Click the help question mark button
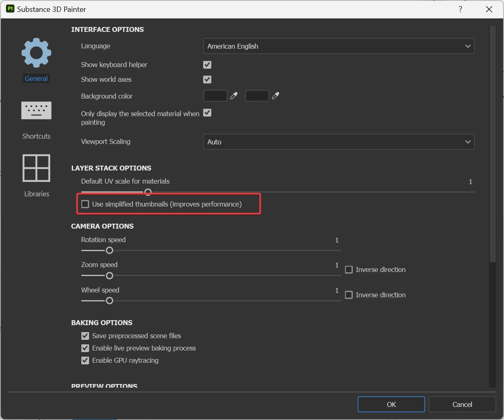 pos(461,9)
